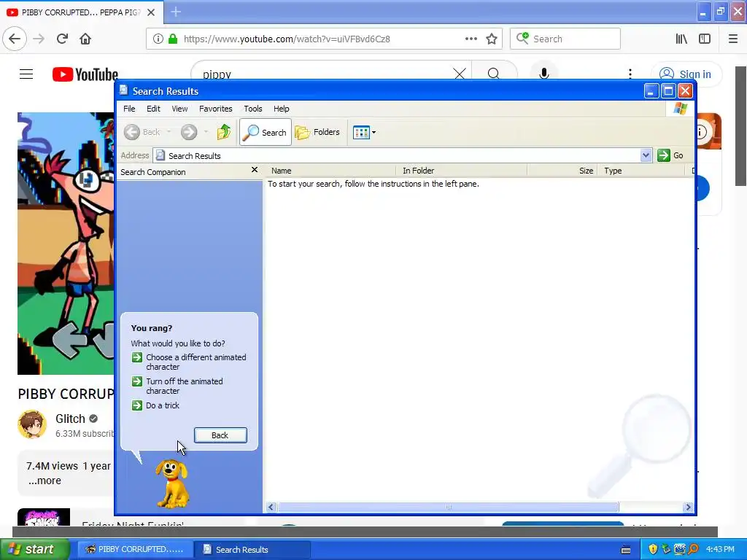Image resolution: width=747 pixels, height=560 pixels.
Task: Search YouTube by voice microphone
Action: click(543, 74)
